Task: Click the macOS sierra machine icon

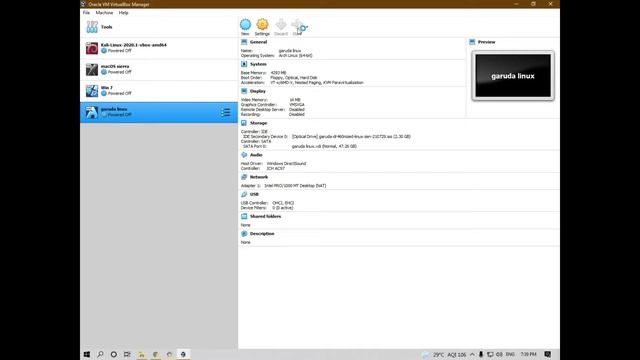Action: pos(92,69)
